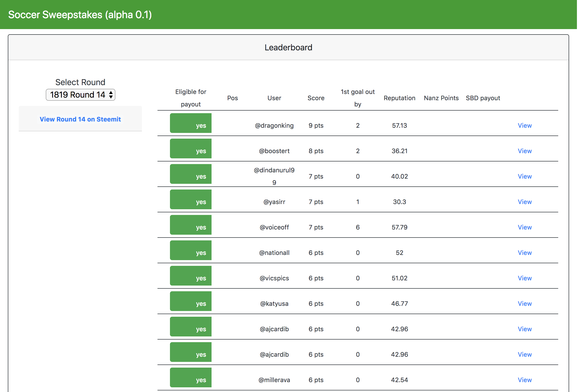Click Soccer Sweepstakes (alpha 0.1) title
The image size is (579, 392).
coord(80,15)
